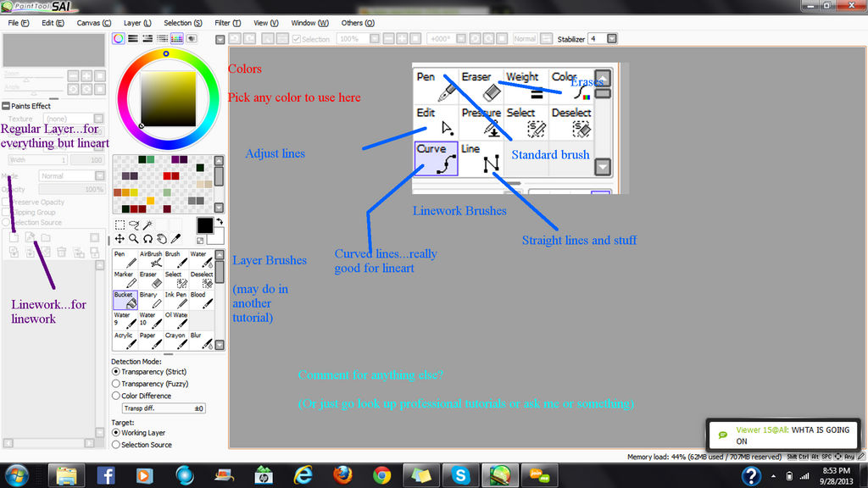The width and height of the screenshot is (868, 488).
Task: Open the Window menu
Action: click(x=309, y=23)
